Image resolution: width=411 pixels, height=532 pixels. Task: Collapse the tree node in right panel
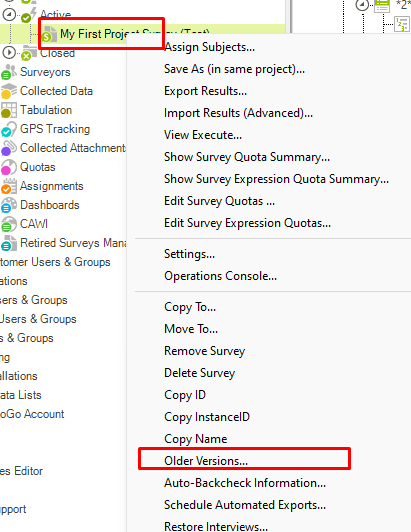click(x=362, y=5)
